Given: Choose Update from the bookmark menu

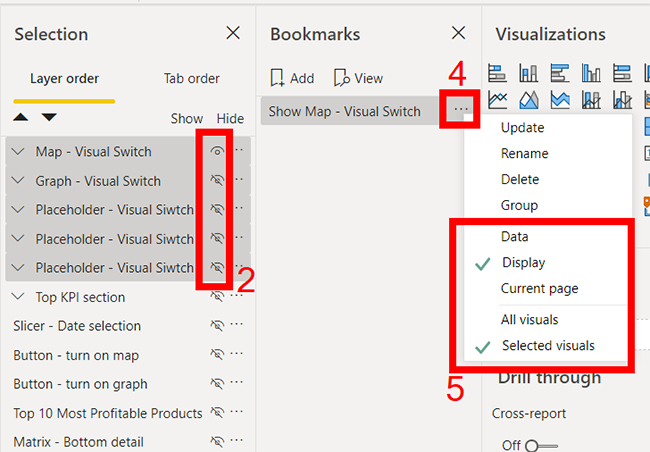Looking at the screenshot, I should (x=522, y=128).
